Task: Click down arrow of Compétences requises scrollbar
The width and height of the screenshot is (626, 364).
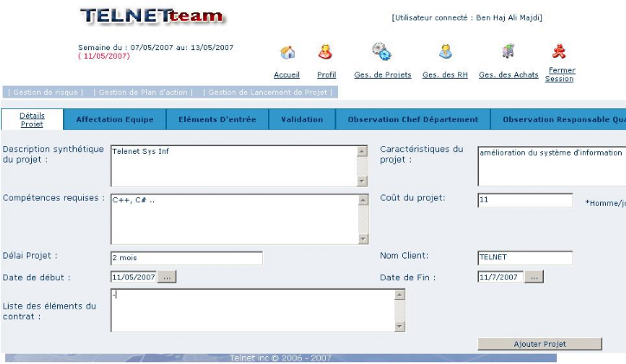Action: tap(363, 239)
